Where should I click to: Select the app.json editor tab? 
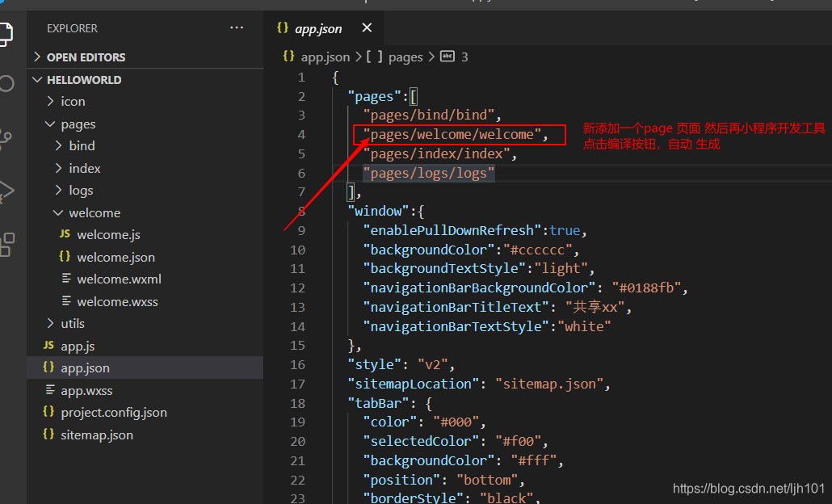(x=323, y=28)
